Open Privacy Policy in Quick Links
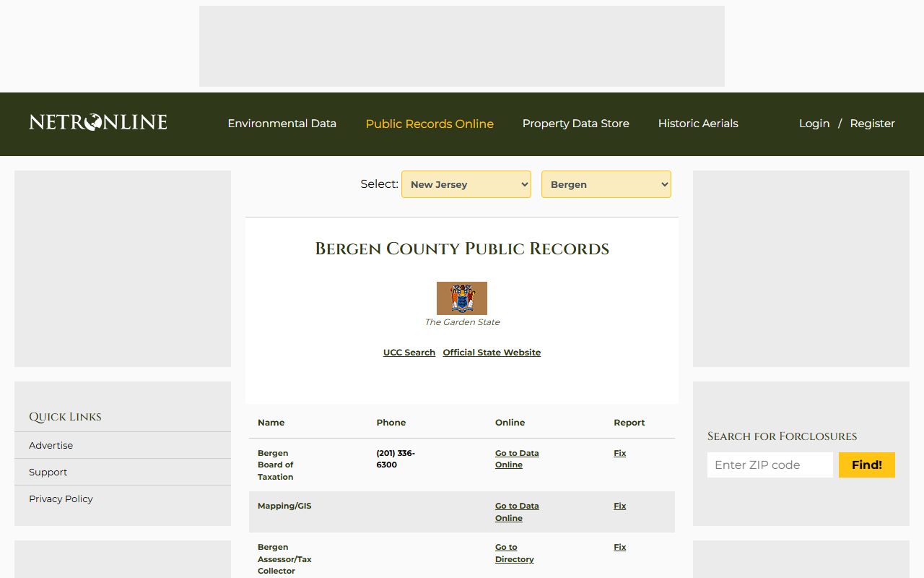The height and width of the screenshot is (578, 924). (x=61, y=499)
